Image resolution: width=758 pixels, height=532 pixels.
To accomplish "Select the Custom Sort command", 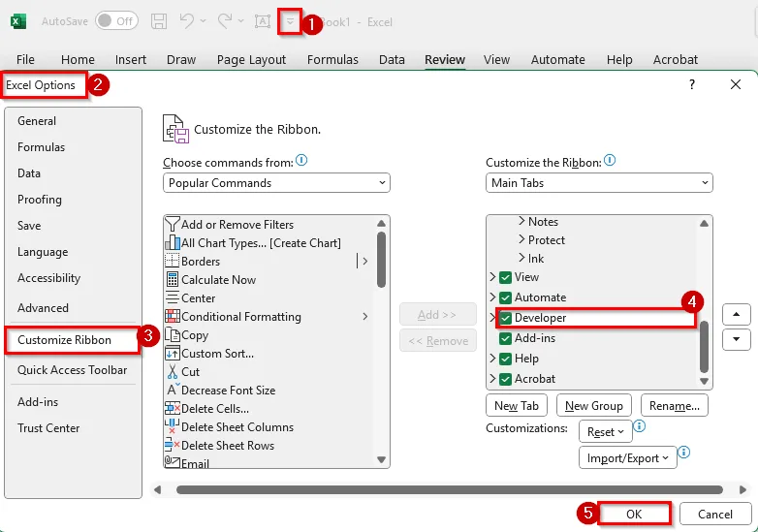I will (x=269, y=354).
